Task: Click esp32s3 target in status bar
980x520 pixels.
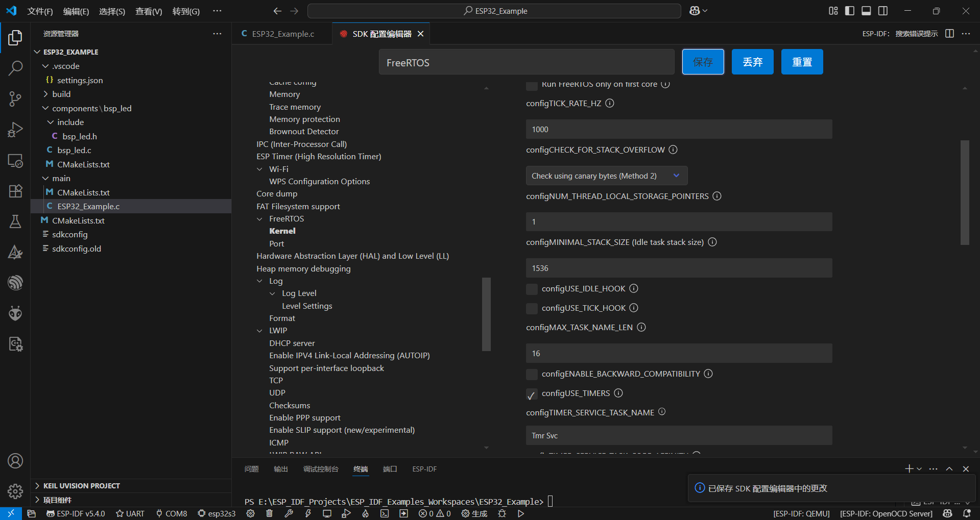Action: 217,513
